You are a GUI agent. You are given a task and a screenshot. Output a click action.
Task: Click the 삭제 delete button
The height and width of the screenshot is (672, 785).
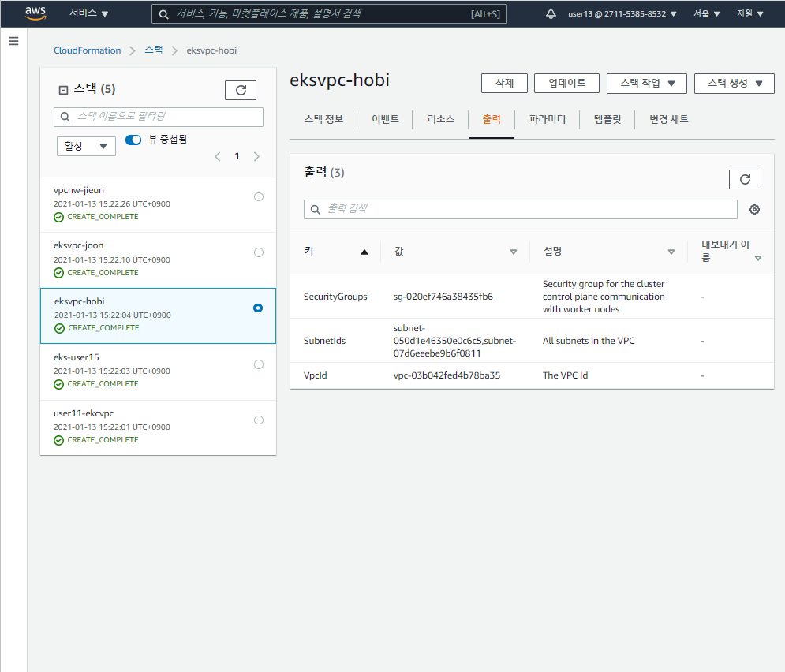(504, 83)
